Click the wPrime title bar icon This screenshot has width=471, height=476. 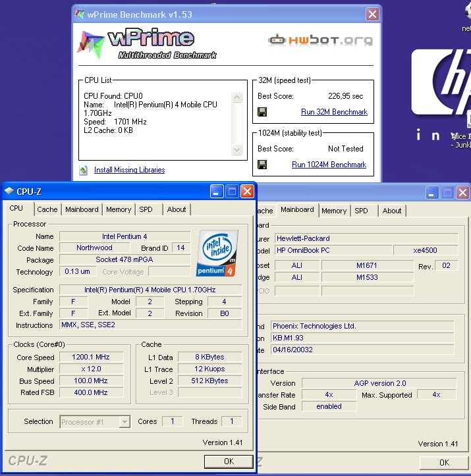click(x=80, y=14)
